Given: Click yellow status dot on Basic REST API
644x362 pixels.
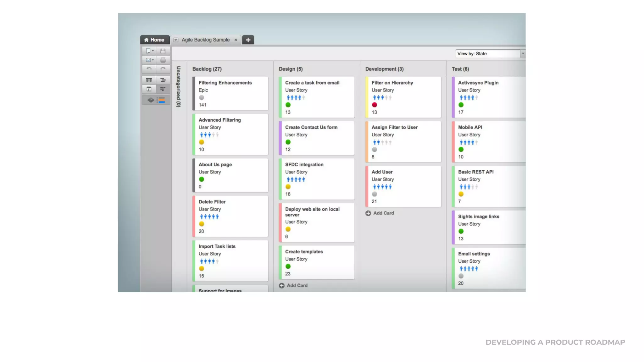Looking at the screenshot, I should (x=461, y=194).
